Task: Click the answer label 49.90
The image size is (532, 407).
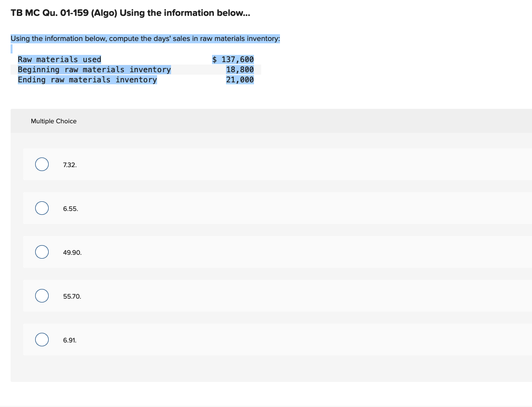Action: click(x=72, y=252)
